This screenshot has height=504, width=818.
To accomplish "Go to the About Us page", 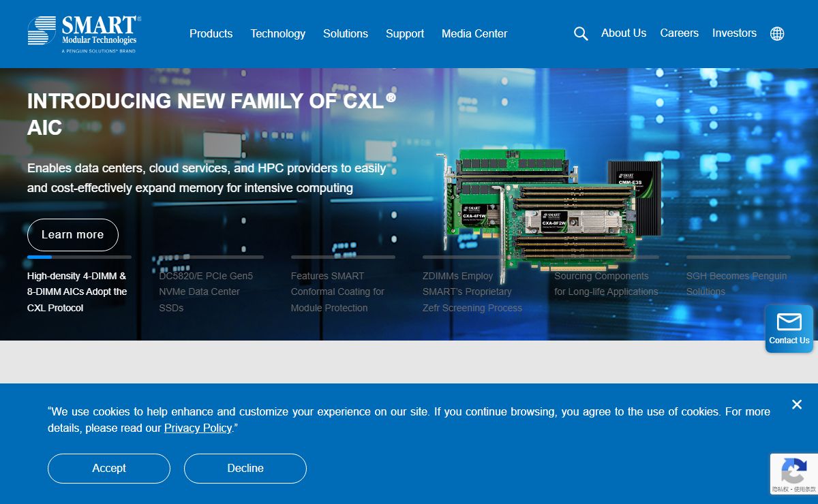I will tap(623, 33).
